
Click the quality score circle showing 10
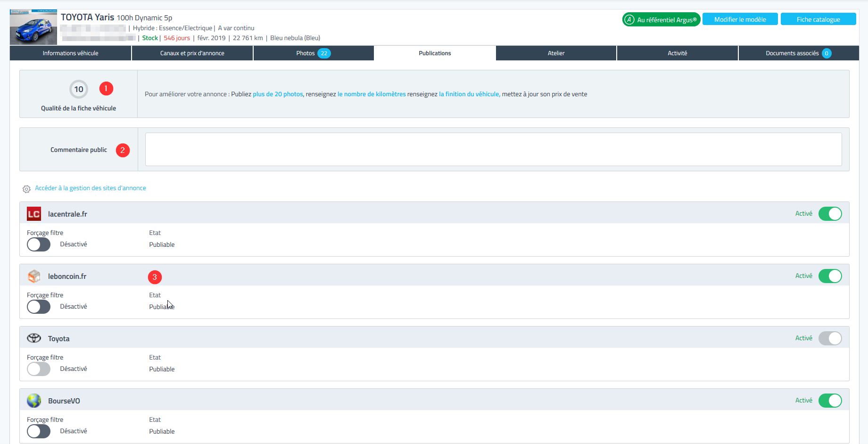[x=79, y=89]
